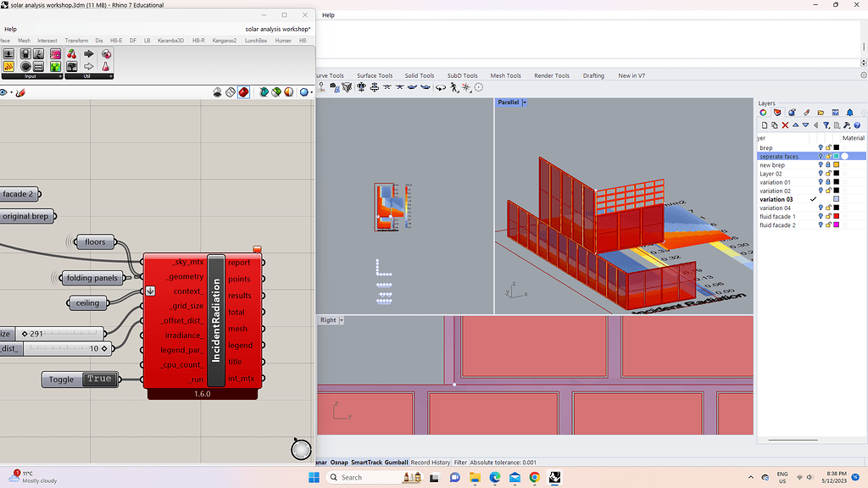Click the Filter button in status bar
868x488 pixels.
pos(460,463)
